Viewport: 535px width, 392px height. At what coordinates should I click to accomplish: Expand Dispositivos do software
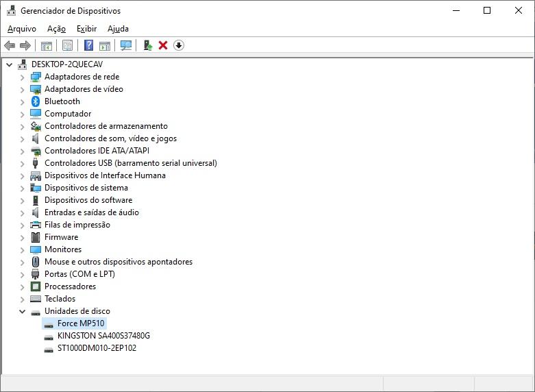click(x=23, y=200)
